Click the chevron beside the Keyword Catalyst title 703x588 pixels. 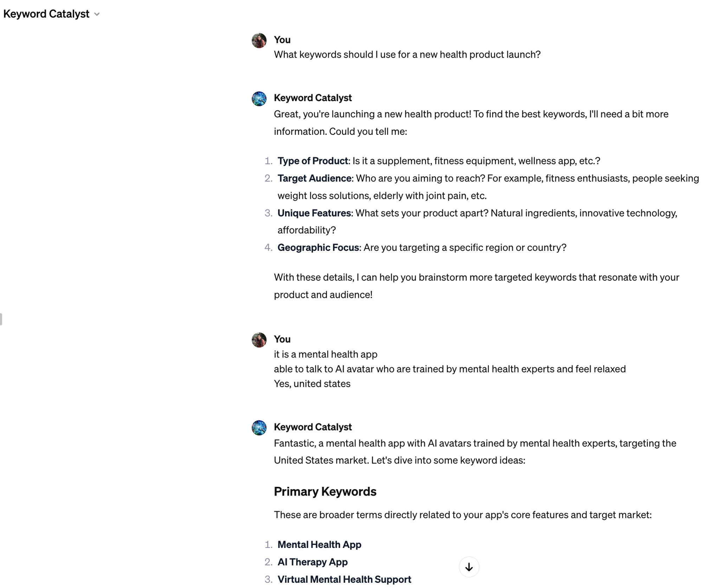tap(97, 14)
